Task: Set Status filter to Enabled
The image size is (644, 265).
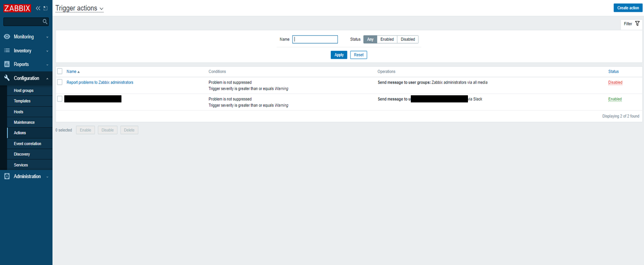Action: [x=387, y=39]
